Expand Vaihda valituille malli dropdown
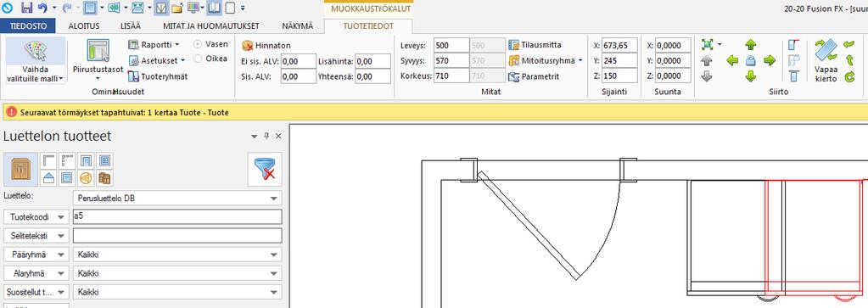This screenshot has height=308, width=868. tap(36, 79)
